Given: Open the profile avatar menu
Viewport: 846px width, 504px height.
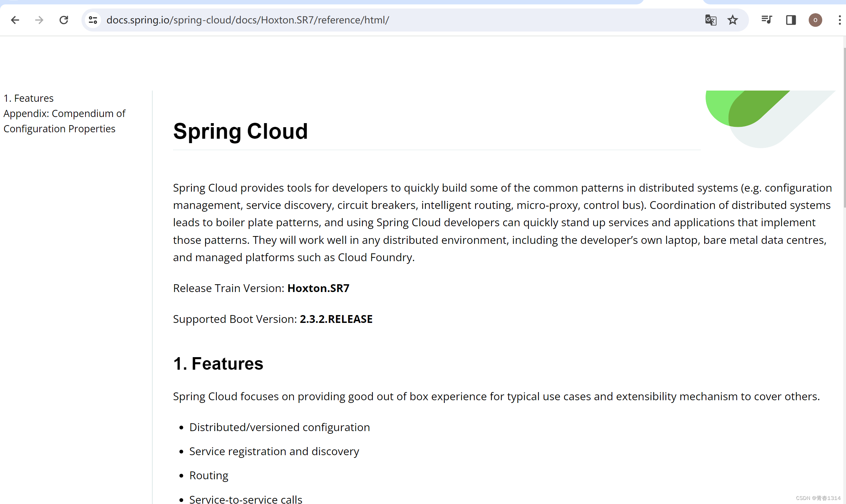Looking at the screenshot, I should click(x=815, y=20).
